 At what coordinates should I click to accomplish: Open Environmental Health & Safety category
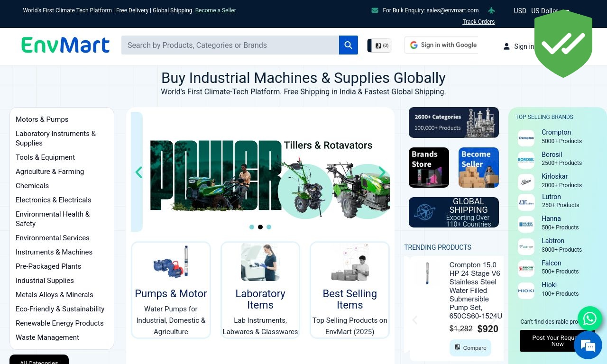53,219
